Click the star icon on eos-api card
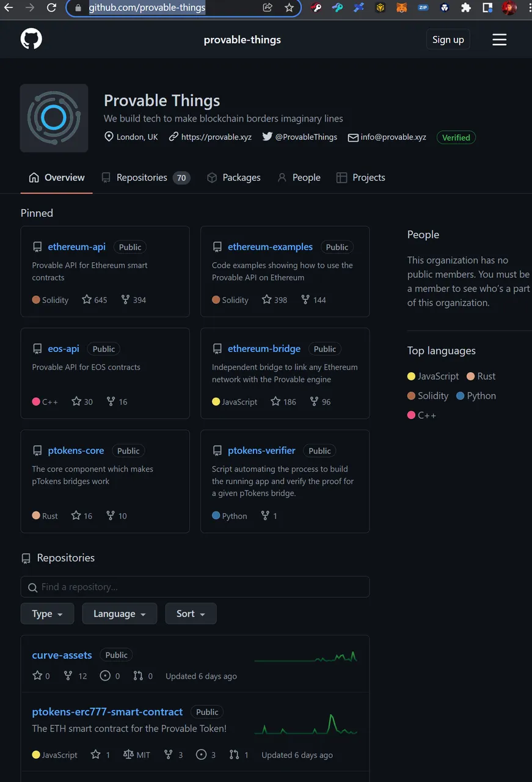 click(76, 401)
